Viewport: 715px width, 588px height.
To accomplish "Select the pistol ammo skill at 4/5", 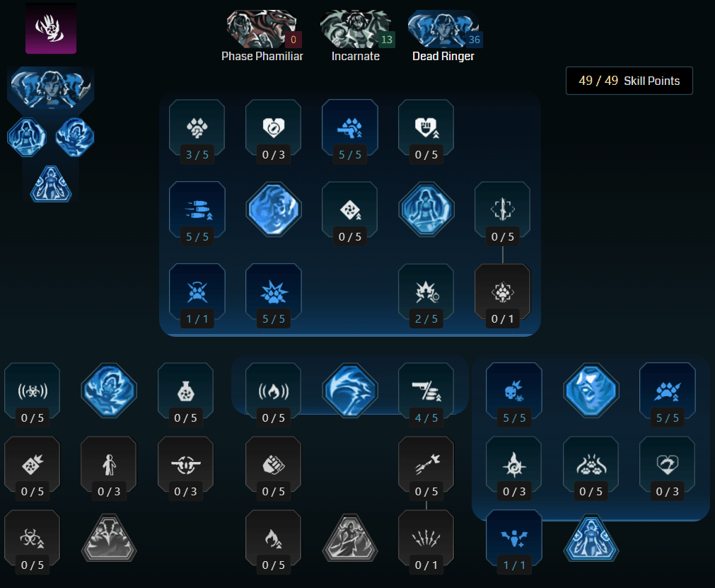I will (426, 395).
